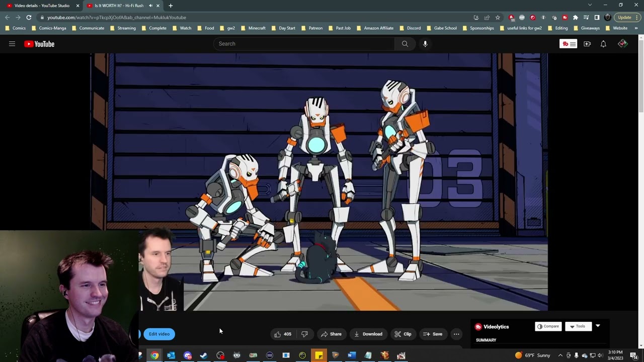Open the Chrome tab search chevron
The image size is (644, 362).
point(590,5)
